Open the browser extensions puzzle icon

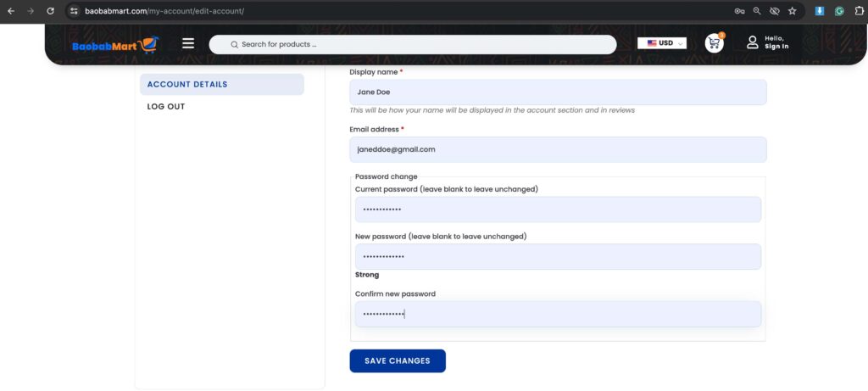[x=858, y=11]
